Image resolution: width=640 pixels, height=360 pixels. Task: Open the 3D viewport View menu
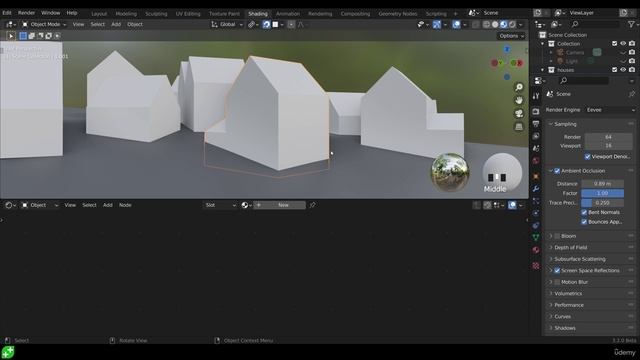tap(78, 24)
